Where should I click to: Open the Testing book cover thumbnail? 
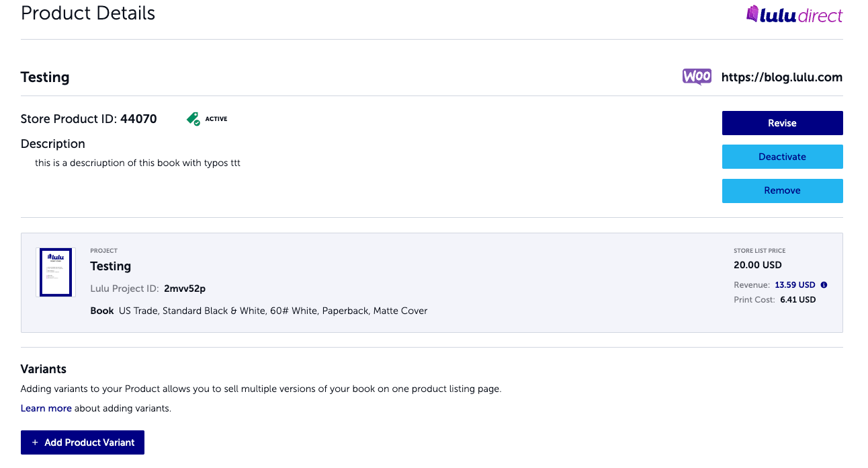(54, 272)
